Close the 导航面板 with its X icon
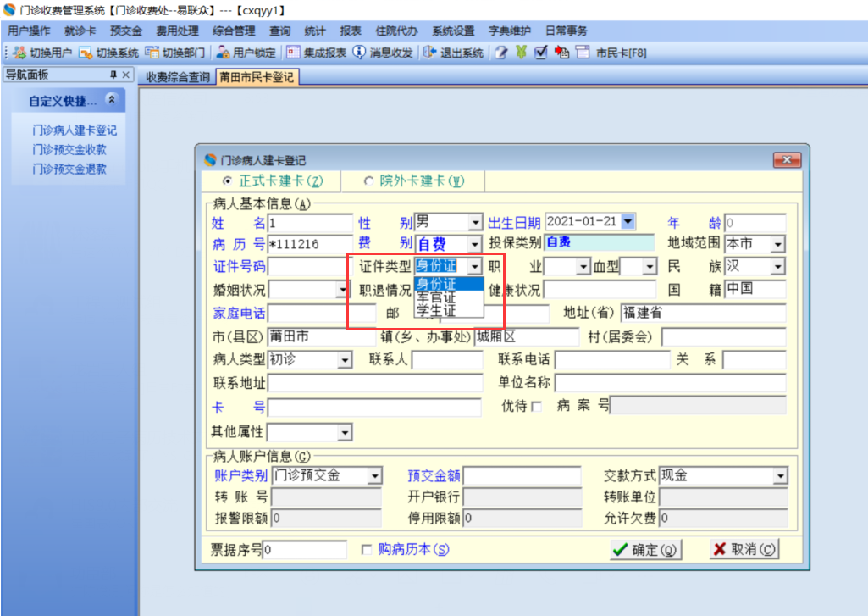Image resolution: width=868 pixels, height=616 pixels. coord(126,75)
